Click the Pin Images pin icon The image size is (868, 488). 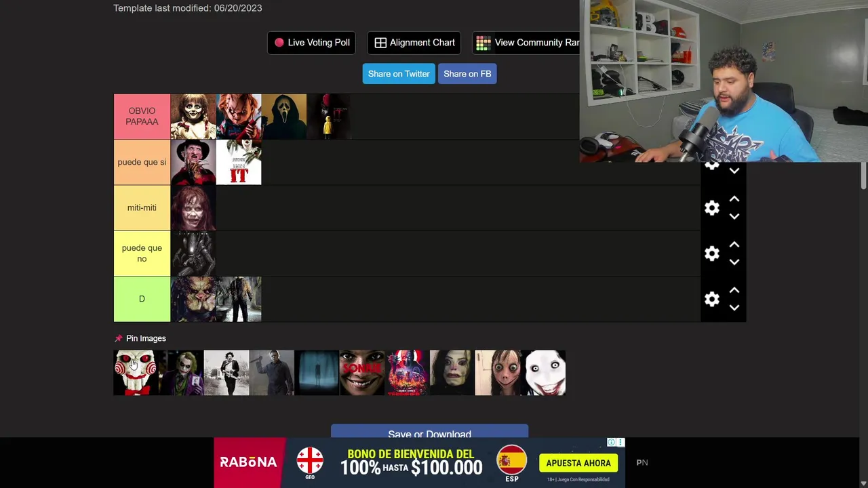tap(119, 338)
